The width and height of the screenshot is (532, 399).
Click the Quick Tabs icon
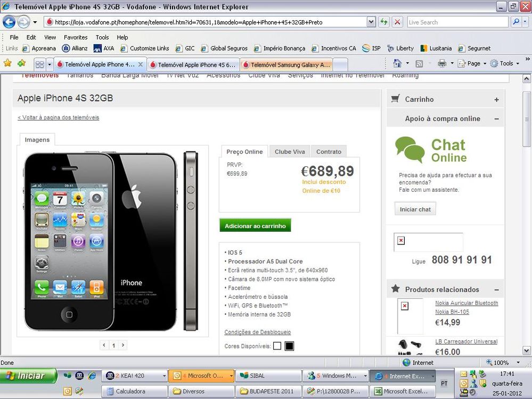[41, 63]
